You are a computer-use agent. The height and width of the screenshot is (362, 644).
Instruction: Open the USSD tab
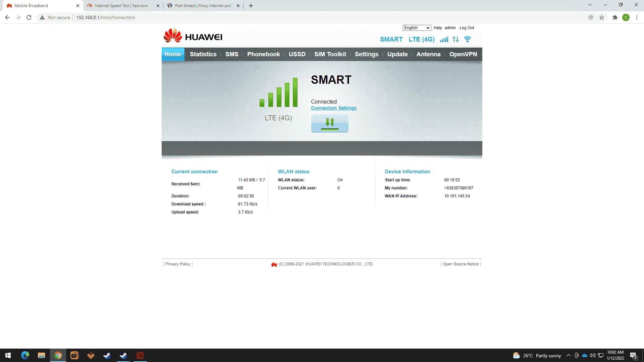click(297, 54)
